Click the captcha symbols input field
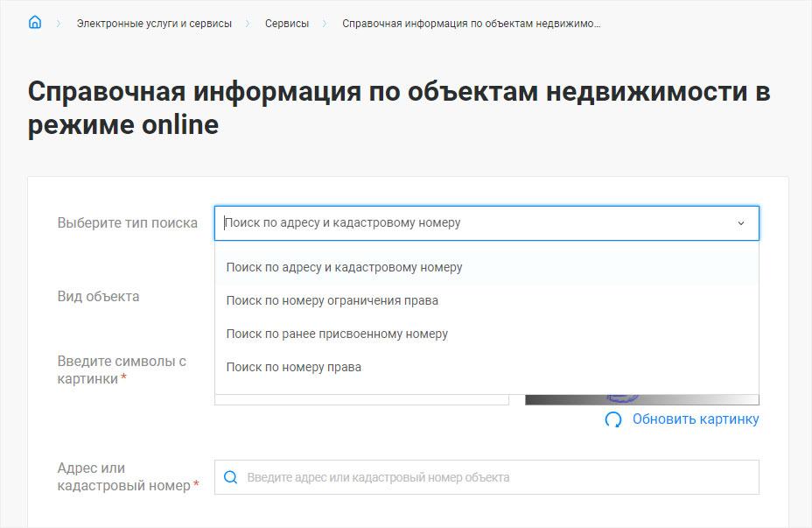 click(x=361, y=399)
